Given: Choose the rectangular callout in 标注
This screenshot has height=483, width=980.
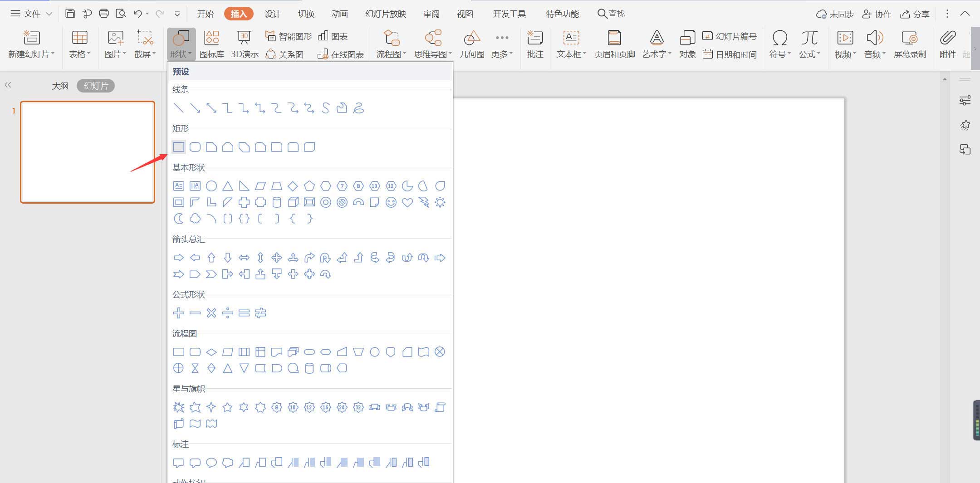Looking at the screenshot, I should point(179,463).
